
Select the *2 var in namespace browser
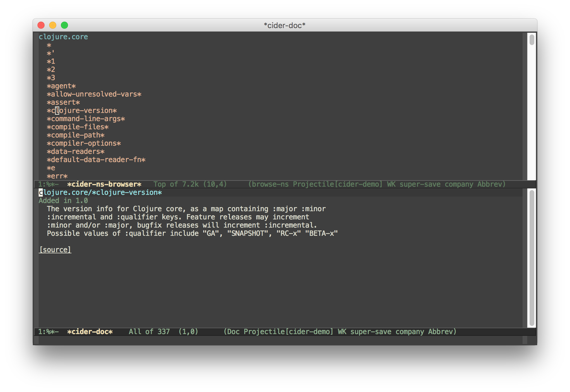click(x=51, y=70)
